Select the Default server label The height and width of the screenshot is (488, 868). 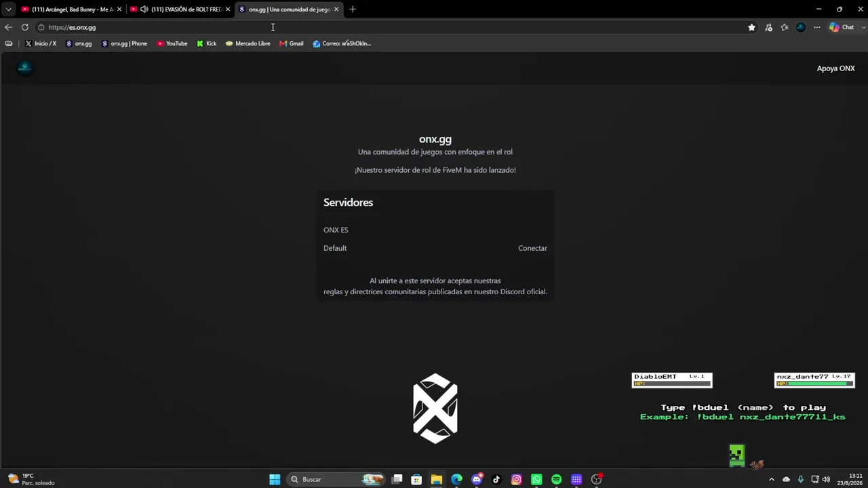pos(335,248)
